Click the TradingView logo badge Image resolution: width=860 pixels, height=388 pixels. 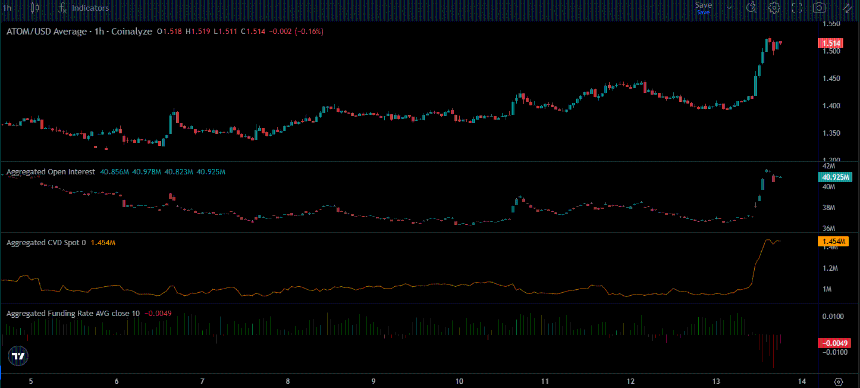[x=18, y=356]
